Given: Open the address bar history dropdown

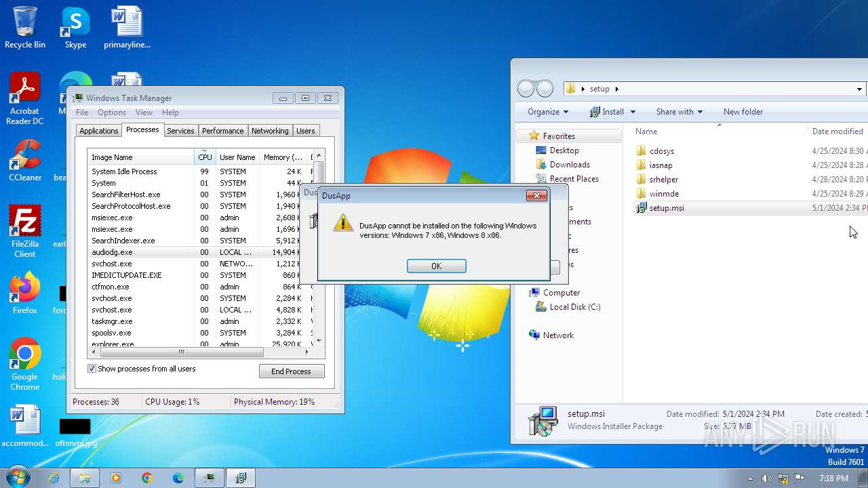Looking at the screenshot, I should tap(860, 89).
